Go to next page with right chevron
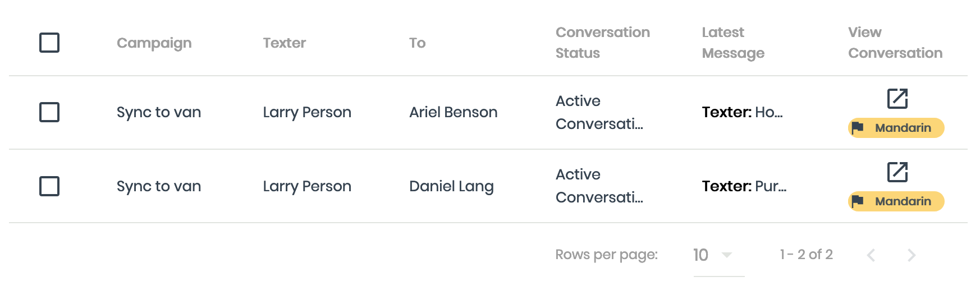980x295 pixels. [x=912, y=255]
